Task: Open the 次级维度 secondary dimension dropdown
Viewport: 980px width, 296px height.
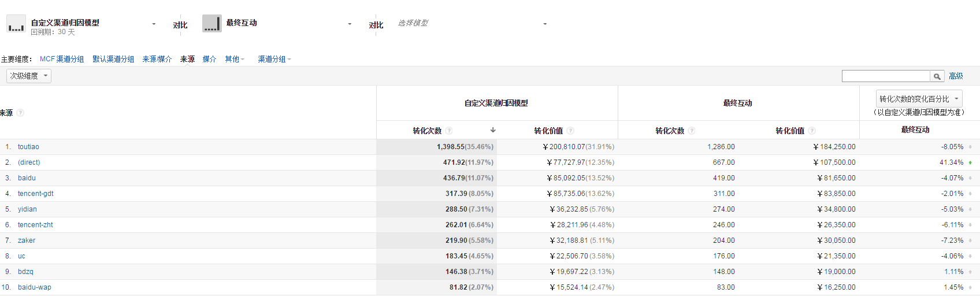Action: 29,76
